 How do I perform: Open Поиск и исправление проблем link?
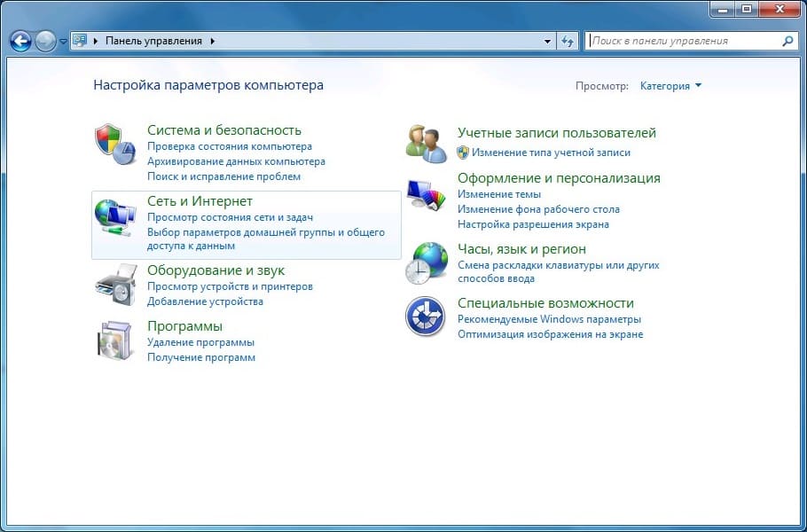[223, 176]
